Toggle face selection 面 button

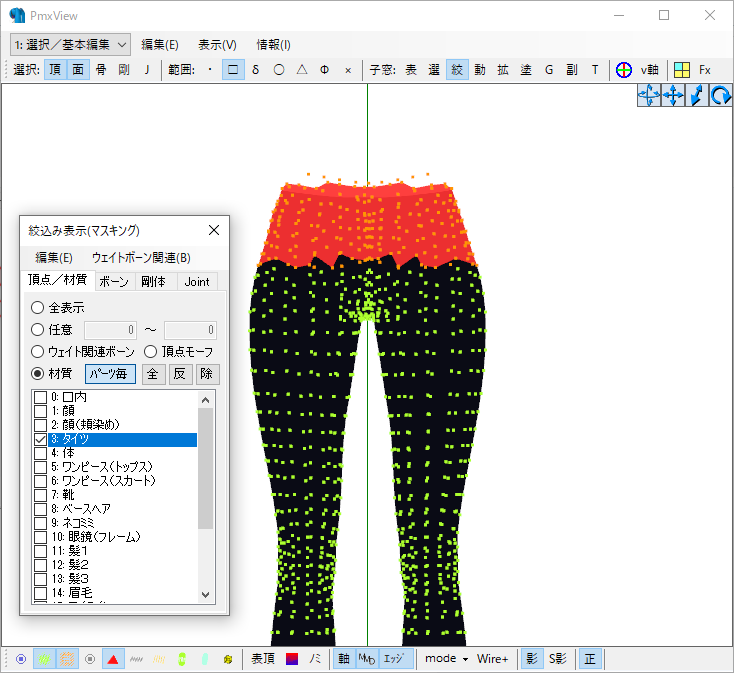point(78,70)
